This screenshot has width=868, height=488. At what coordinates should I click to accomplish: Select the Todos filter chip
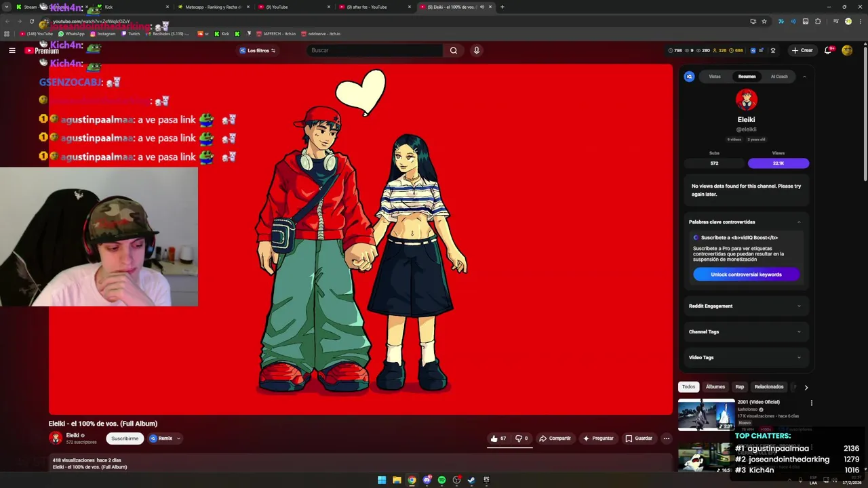click(688, 387)
